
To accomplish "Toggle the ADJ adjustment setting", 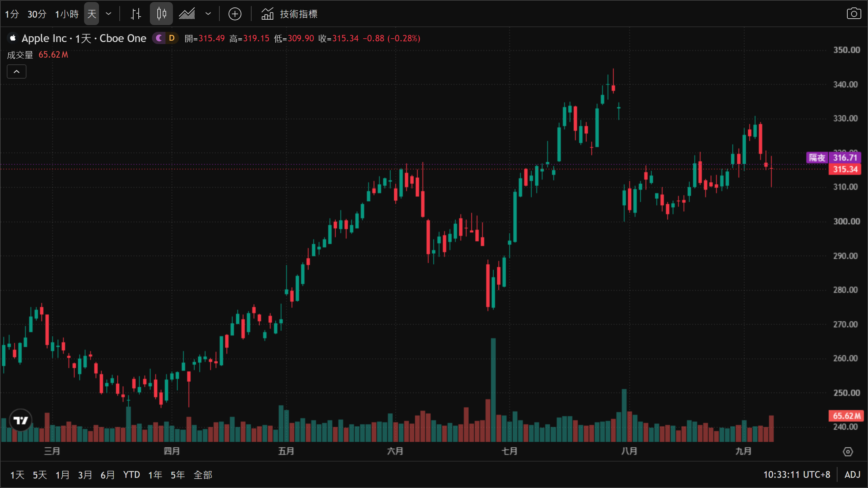I will [x=852, y=474].
